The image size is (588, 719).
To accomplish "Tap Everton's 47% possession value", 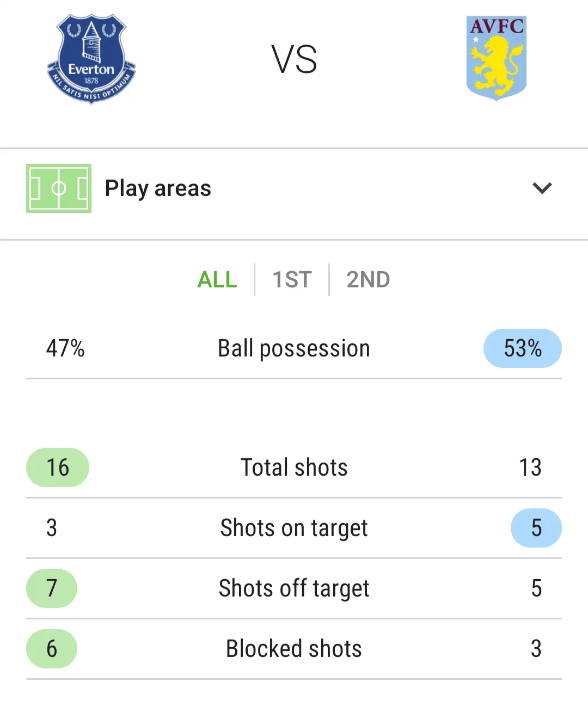I will [x=65, y=348].
